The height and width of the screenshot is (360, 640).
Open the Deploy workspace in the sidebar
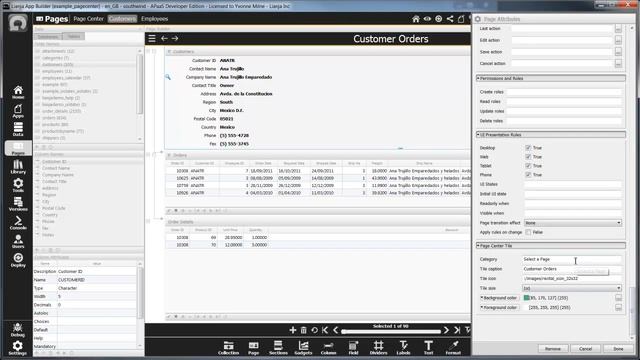(18, 260)
